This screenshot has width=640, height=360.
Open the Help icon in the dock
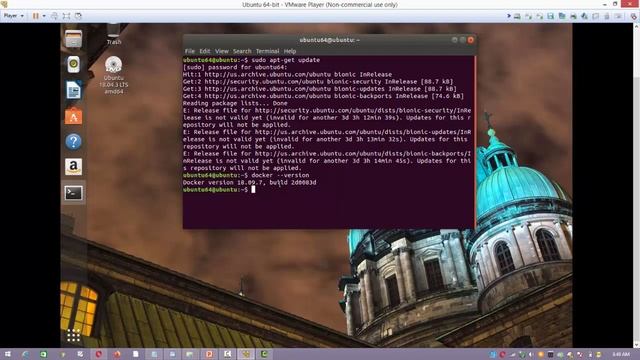(73, 142)
